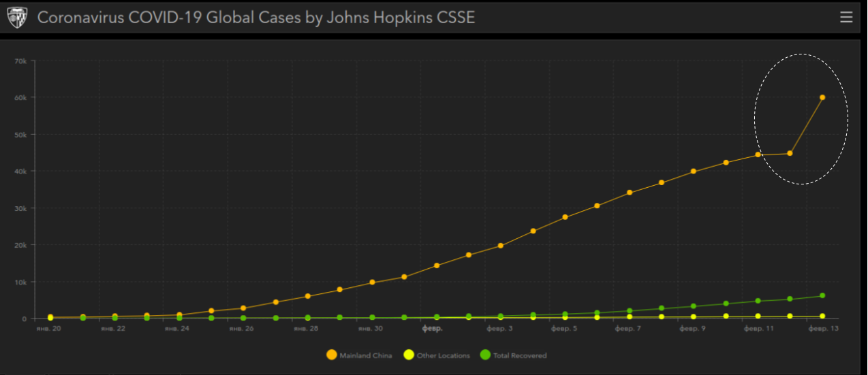Click the yellow Other Locations legend circle
This screenshot has height=375, width=868.
point(409,355)
